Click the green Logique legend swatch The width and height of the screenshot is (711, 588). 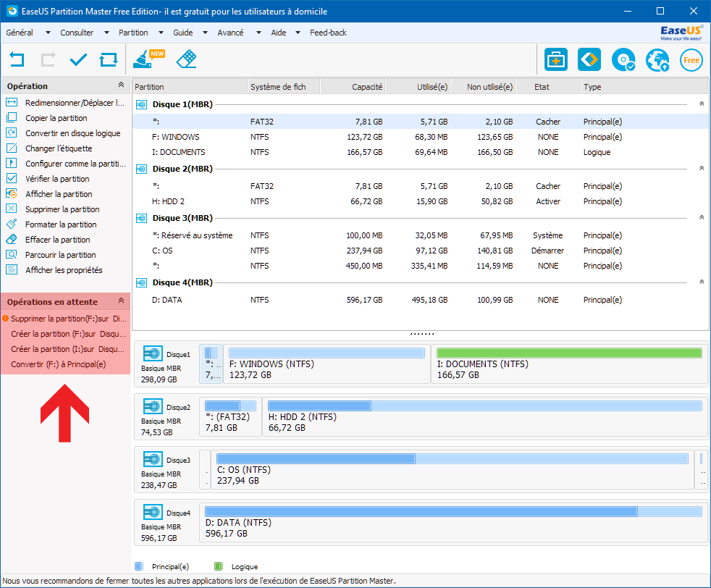219,566
